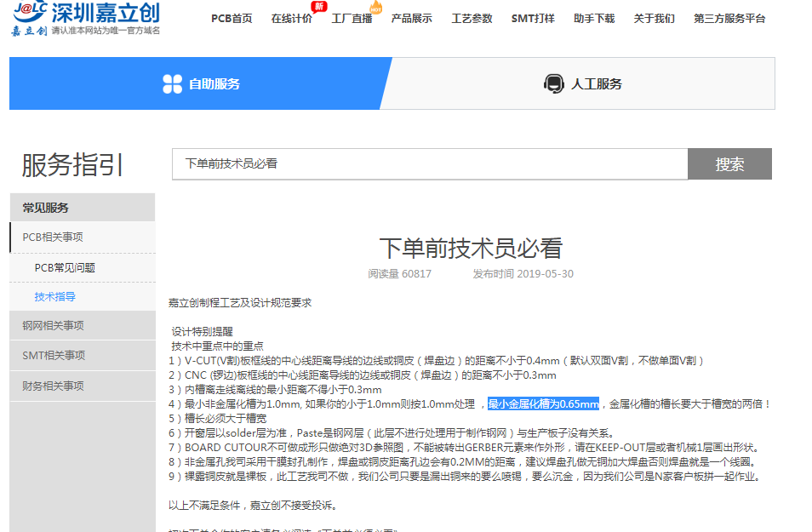Viewport: 812px width, 532px height.
Task: Click the headset customer service icon
Action: pos(553,83)
